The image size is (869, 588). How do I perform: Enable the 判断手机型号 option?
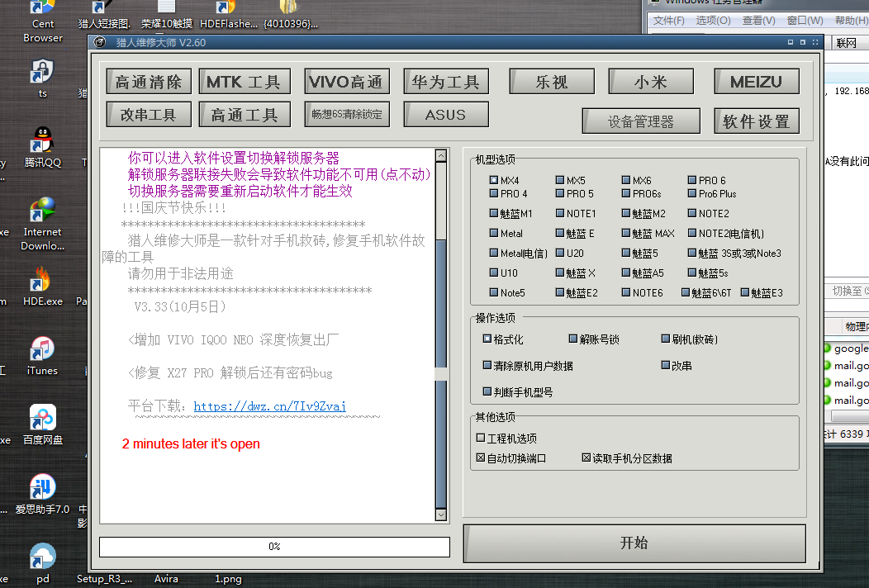[487, 391]
